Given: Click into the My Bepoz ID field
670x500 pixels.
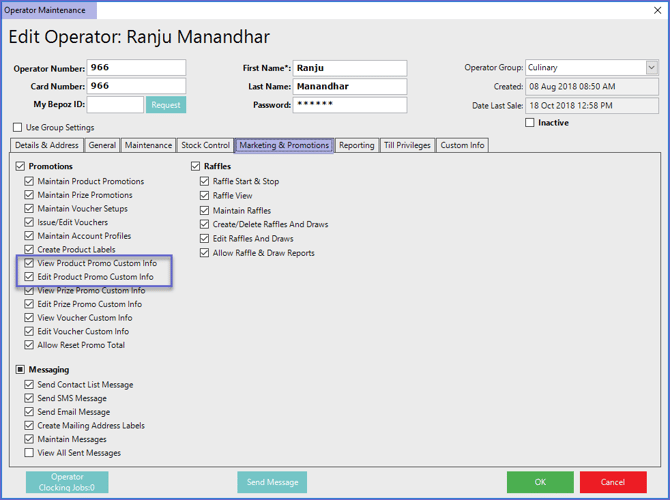Looking at the screenshot, I should coord(115,105).
